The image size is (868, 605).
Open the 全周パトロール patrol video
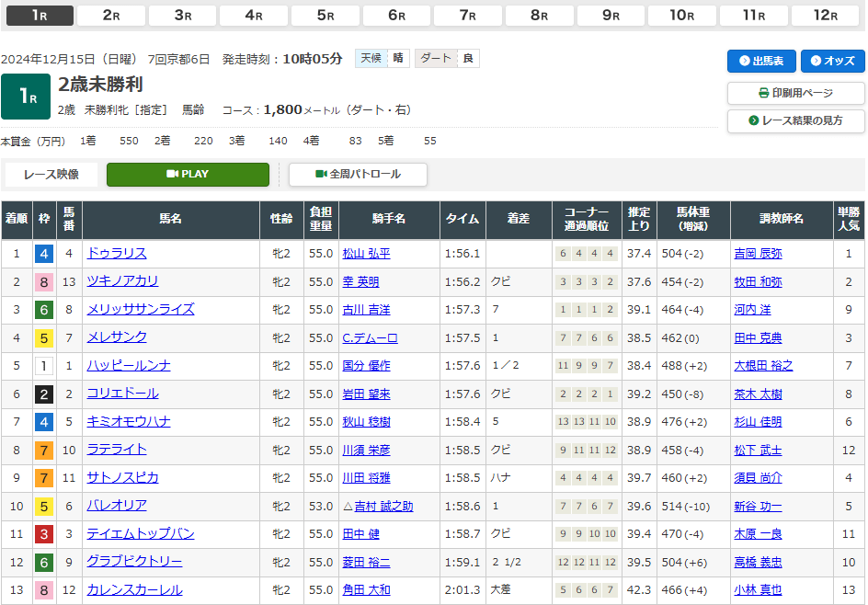click(358, 175)
